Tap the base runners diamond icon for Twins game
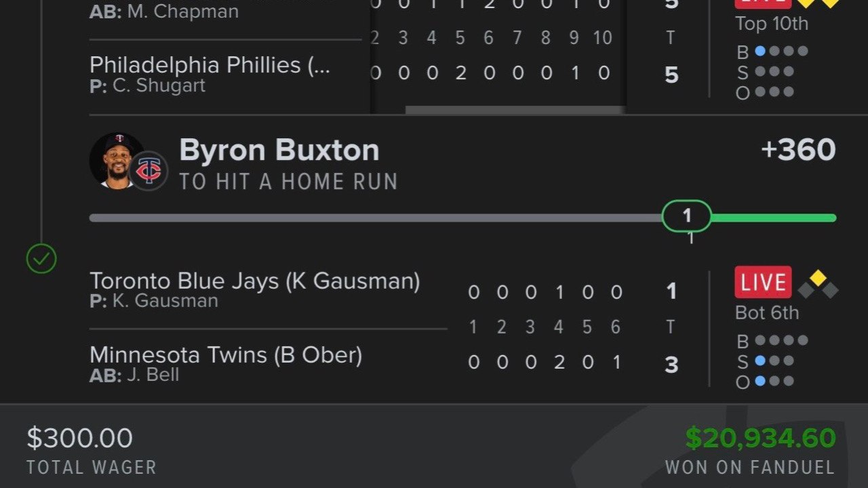The image size is (868, 488). [818, 285]
